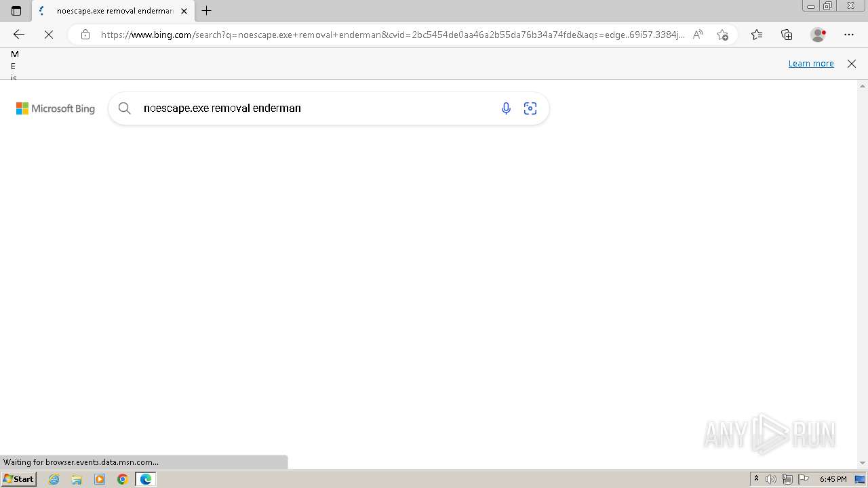Search using an image
This screenshot has width=868, height=488.
click(530, 108)
